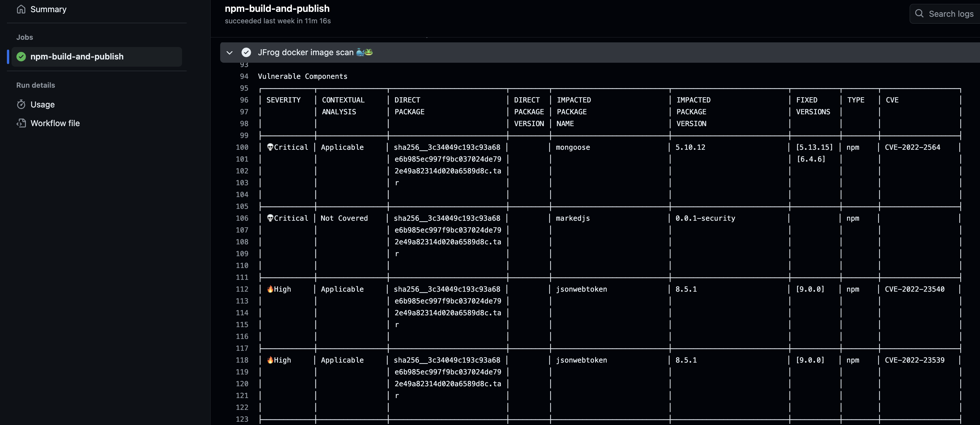The image size is (980, 425).
Task: Click the skull icon on mongoose Critical row
Action: point(270,147)
